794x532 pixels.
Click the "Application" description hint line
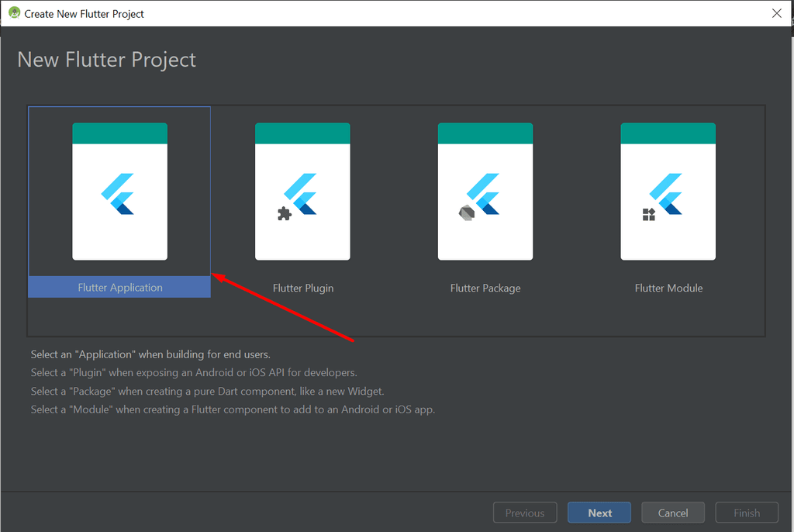[x=150, y=354]
